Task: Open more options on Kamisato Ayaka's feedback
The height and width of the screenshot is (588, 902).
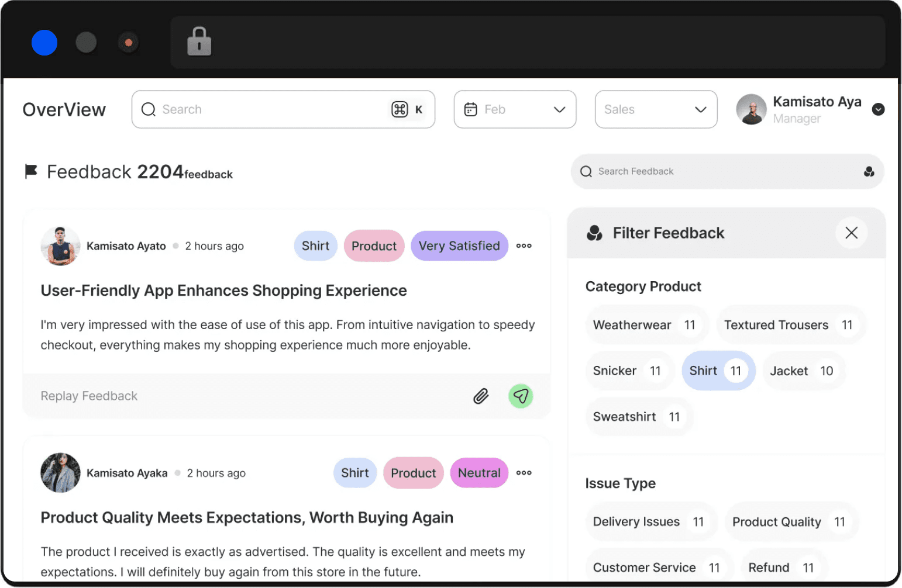Action: [x=524, y=473]
